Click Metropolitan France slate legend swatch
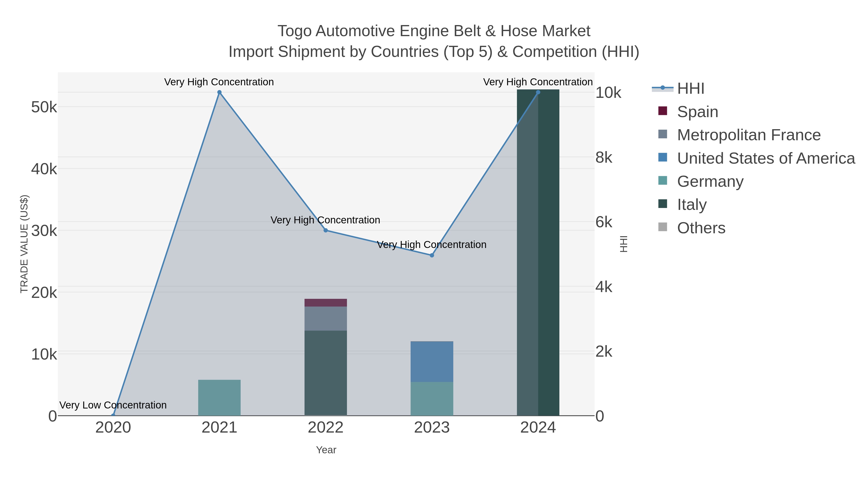Image resolution: width=868 pixels, height=488 pixels. tap(663, 134)
